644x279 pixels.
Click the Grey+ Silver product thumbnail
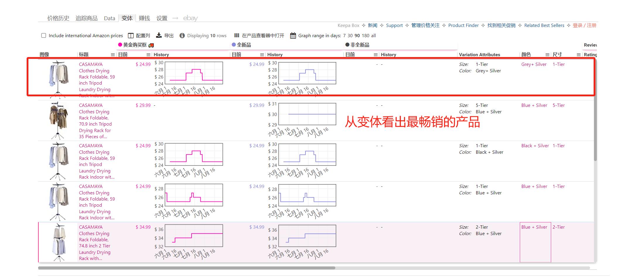(59, 79)
